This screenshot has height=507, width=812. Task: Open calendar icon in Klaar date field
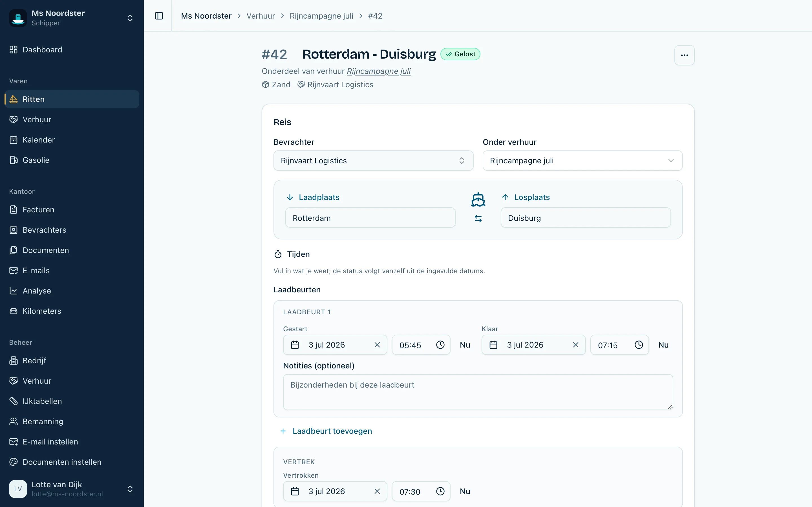(x=493, y=345)
